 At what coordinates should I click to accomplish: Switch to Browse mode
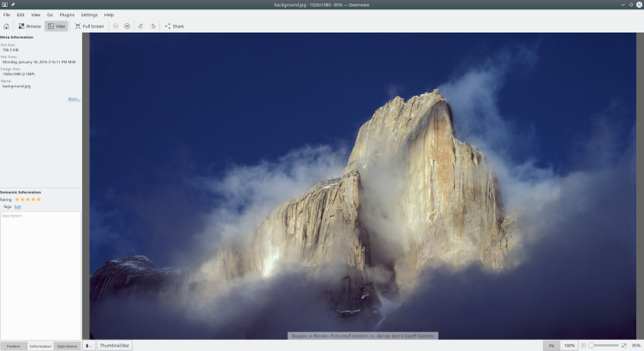coord(29,27)
